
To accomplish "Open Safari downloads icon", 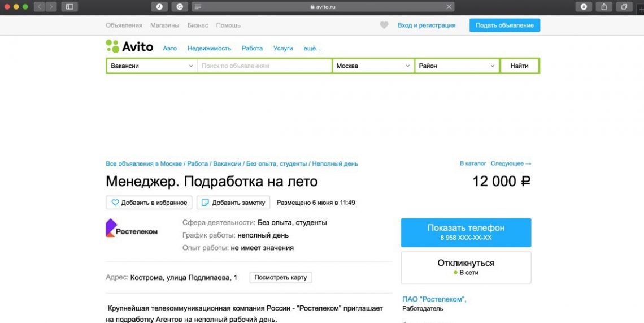I will point(584,7).
